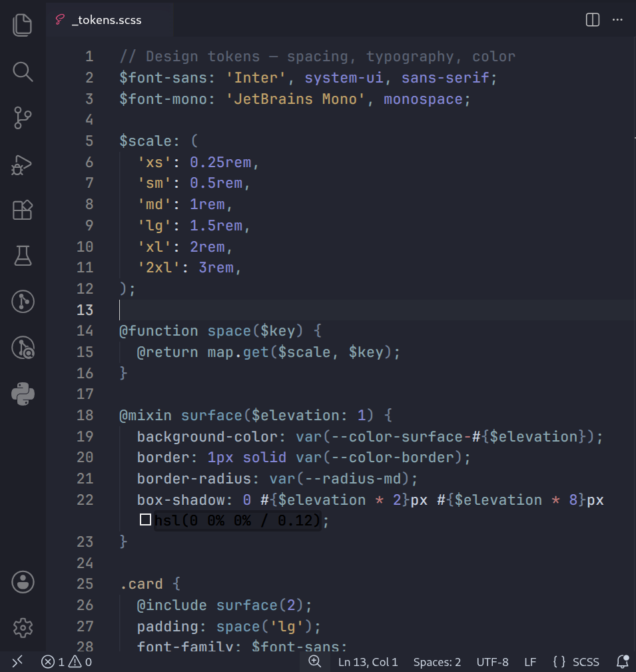Open the Search view

22,71
